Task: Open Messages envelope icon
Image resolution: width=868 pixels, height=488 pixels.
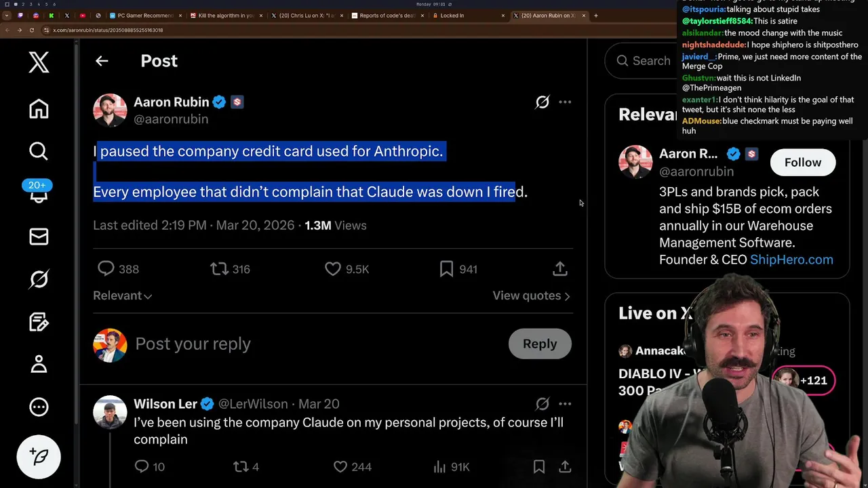Action: (39, 236)
